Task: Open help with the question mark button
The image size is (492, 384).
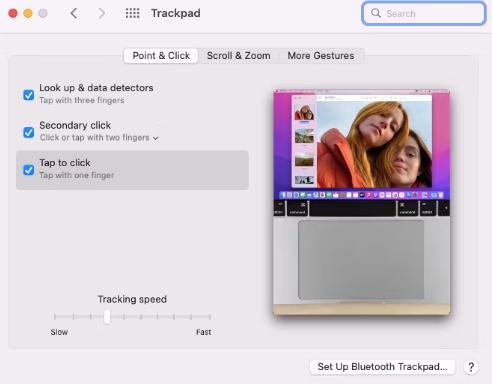Action: point(471,367)
